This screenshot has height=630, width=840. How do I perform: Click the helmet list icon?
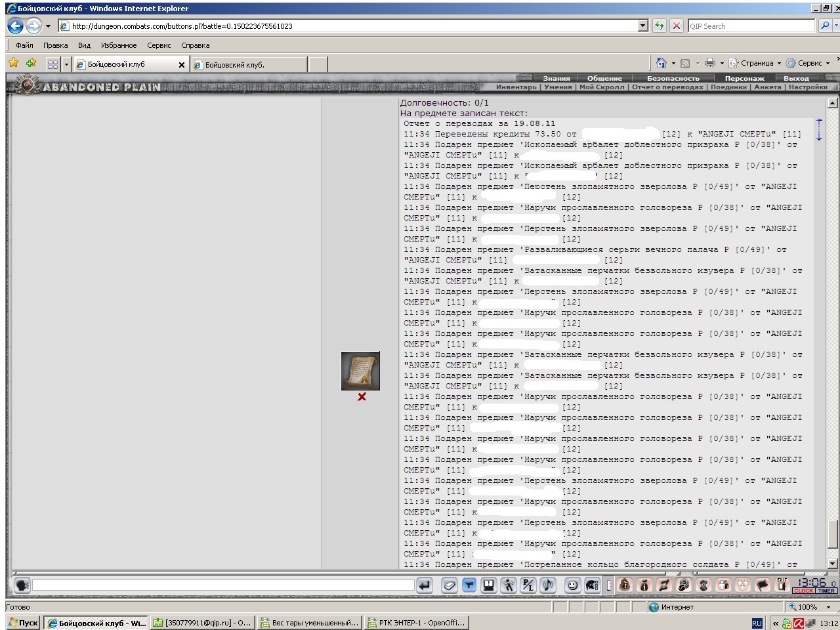click(592, 585)
